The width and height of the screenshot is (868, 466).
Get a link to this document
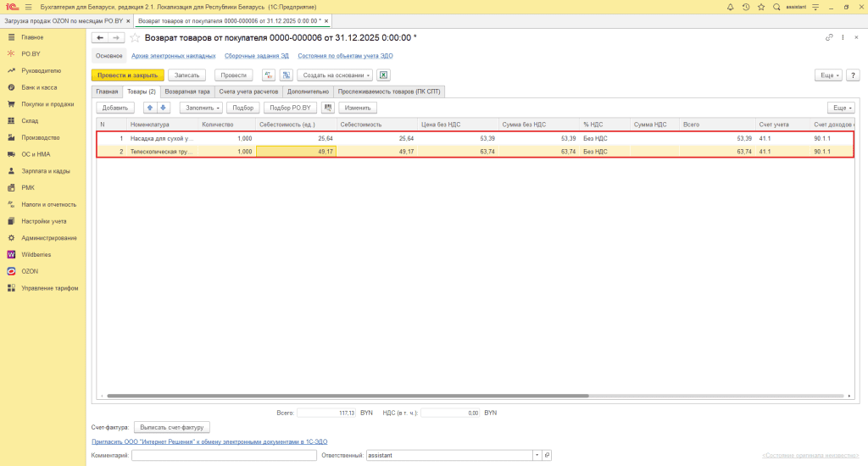tap(829, 37)
